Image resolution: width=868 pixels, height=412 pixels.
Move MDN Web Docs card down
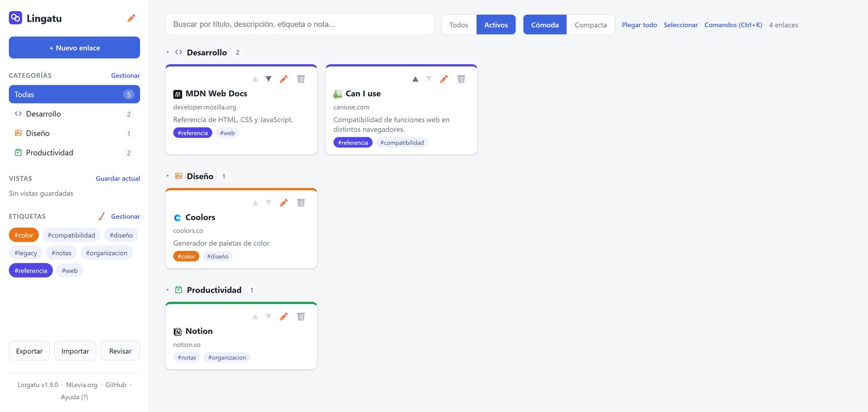(x=268, y=79)
